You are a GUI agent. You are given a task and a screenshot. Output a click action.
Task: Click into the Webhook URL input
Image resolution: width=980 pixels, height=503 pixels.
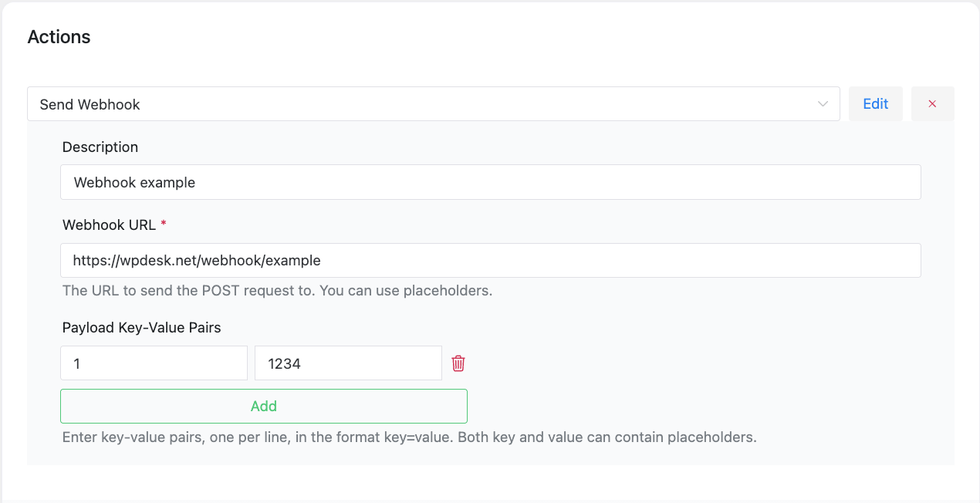[490, 261]
